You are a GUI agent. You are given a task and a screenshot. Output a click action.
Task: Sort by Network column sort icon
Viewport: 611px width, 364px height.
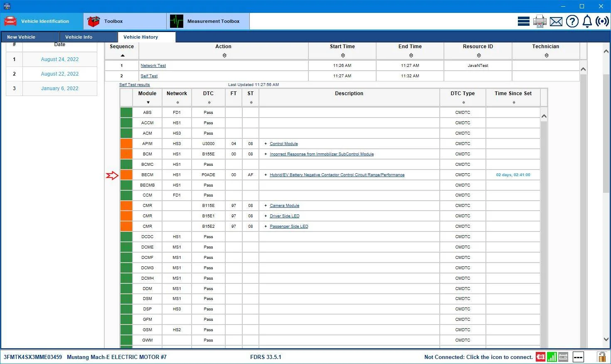click(177, 103)
